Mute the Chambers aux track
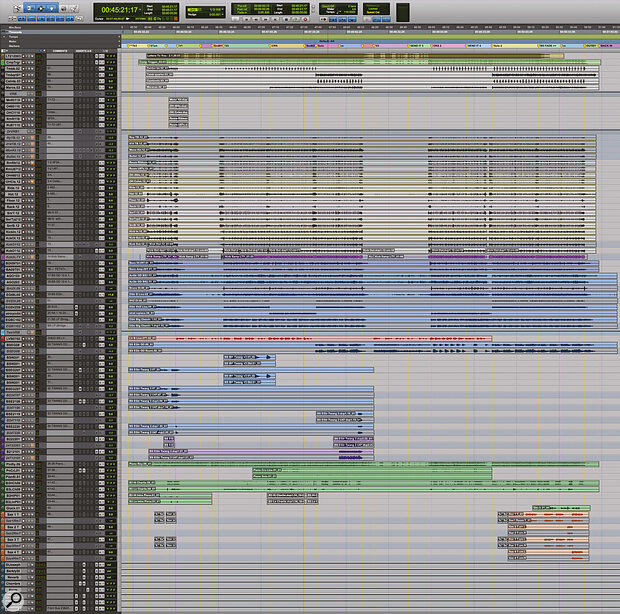Screen dimensions: 620x614 pos(32,584)
